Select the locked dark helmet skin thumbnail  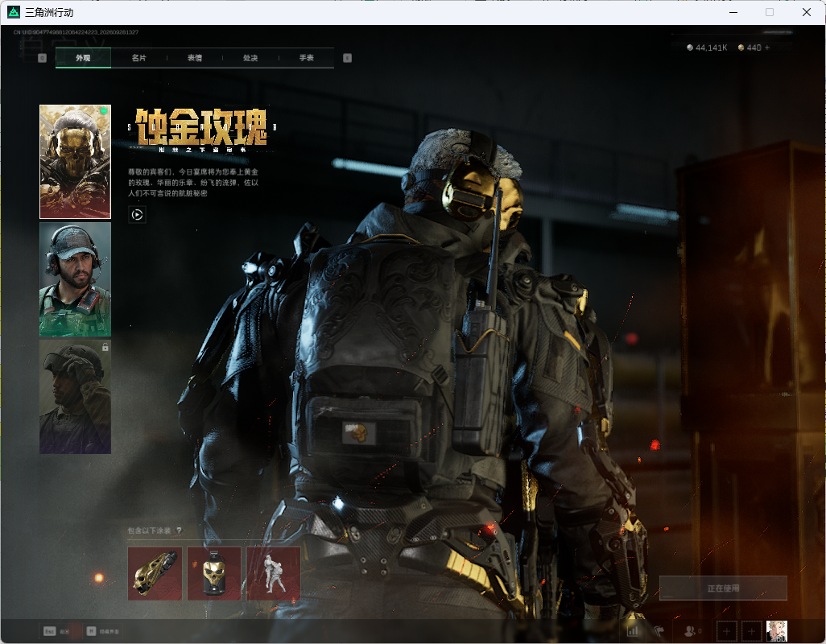76,397
